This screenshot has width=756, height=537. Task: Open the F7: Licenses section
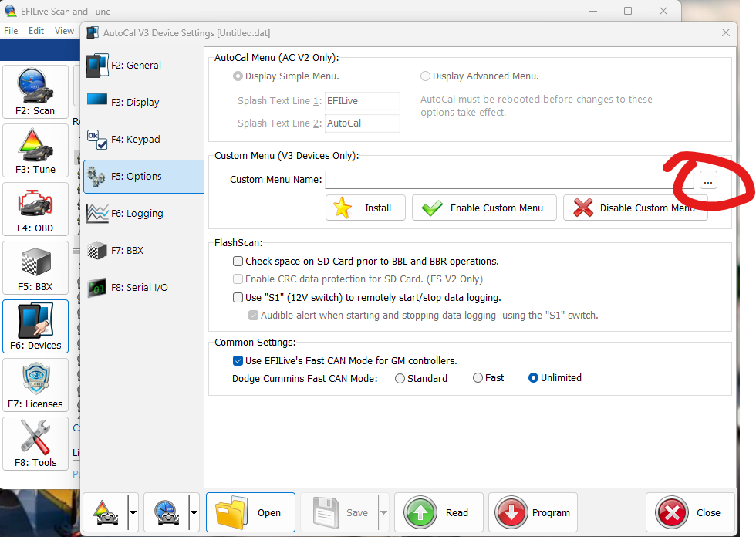pyautogui.click(x=35, y=385)
